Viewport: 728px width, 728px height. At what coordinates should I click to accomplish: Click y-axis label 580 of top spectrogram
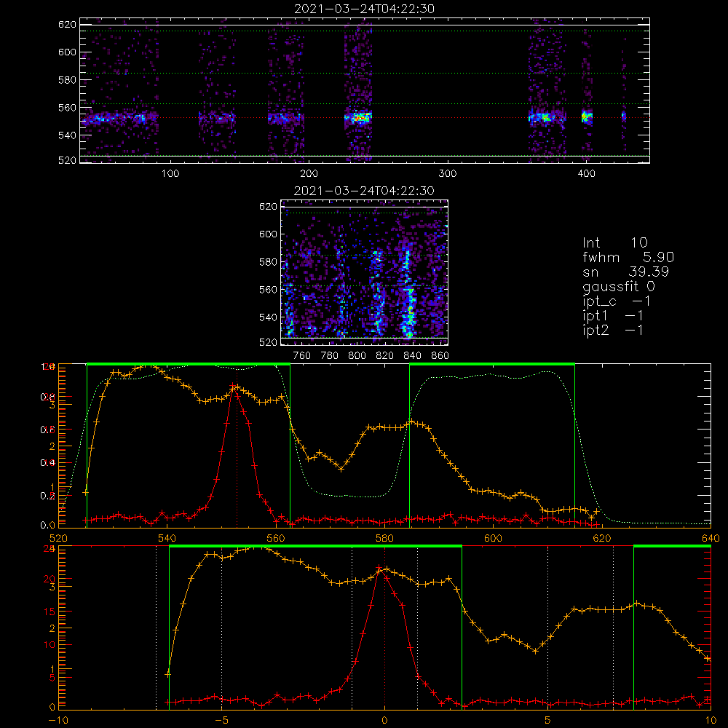point(67,80)
